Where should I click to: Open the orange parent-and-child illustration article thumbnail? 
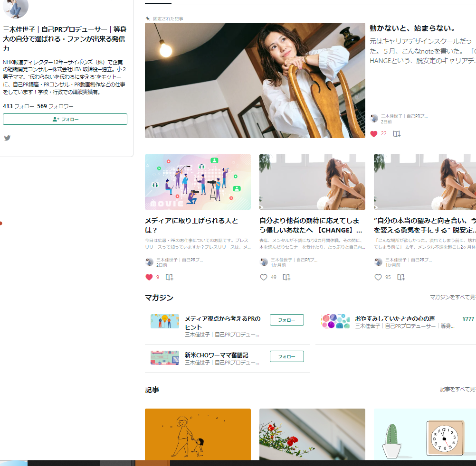point(198,434)
